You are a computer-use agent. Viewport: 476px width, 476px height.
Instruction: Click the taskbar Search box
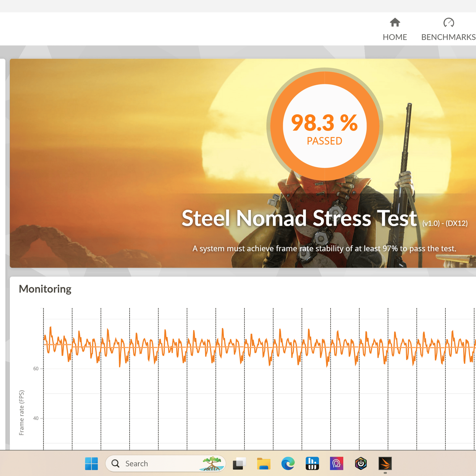coord(165,463)
